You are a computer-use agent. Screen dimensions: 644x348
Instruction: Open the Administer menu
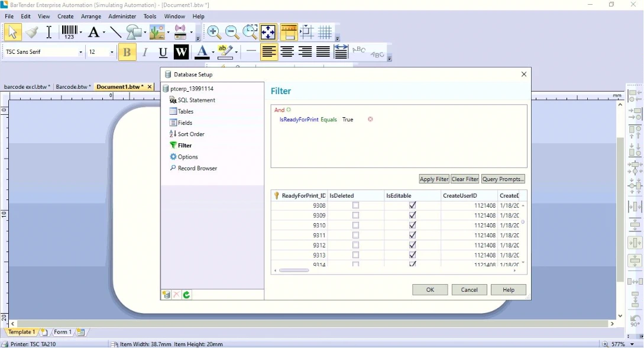pos(122,17)
